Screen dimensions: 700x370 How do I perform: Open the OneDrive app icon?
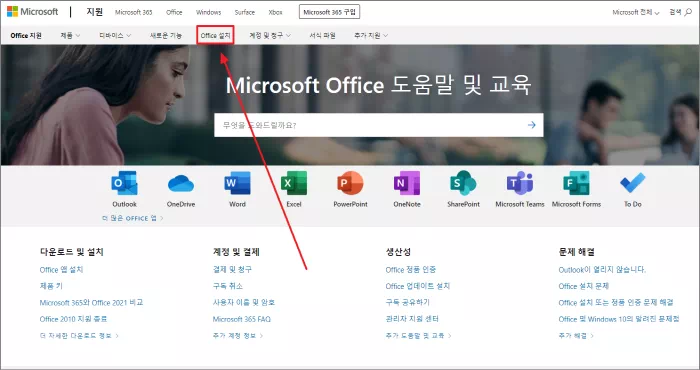[x=181, y=183]
